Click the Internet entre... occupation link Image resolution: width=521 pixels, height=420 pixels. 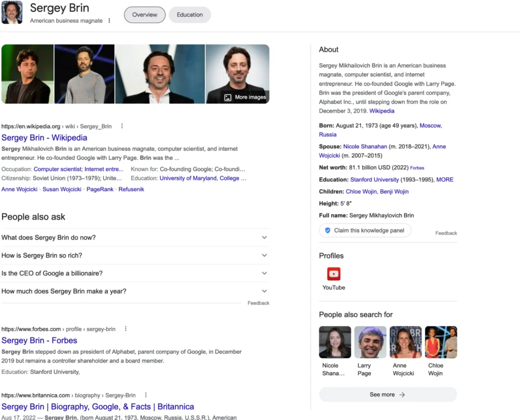104,169
